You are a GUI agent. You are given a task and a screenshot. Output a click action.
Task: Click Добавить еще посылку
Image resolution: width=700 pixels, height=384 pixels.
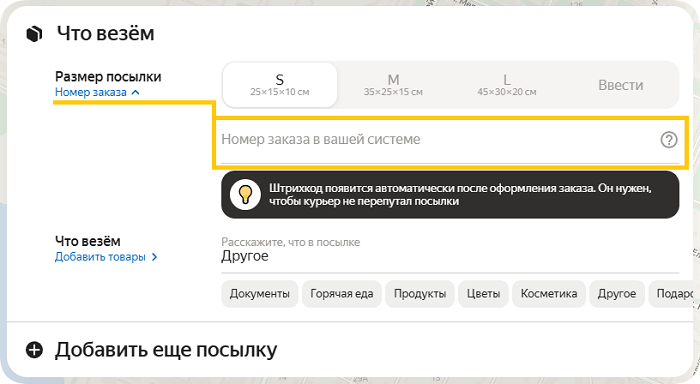pos(166,350)
